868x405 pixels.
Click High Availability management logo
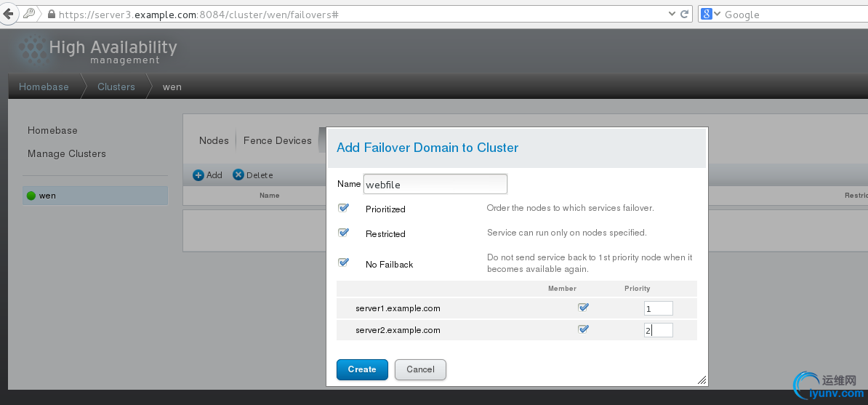pyautogui.click(x=97, y=51)
